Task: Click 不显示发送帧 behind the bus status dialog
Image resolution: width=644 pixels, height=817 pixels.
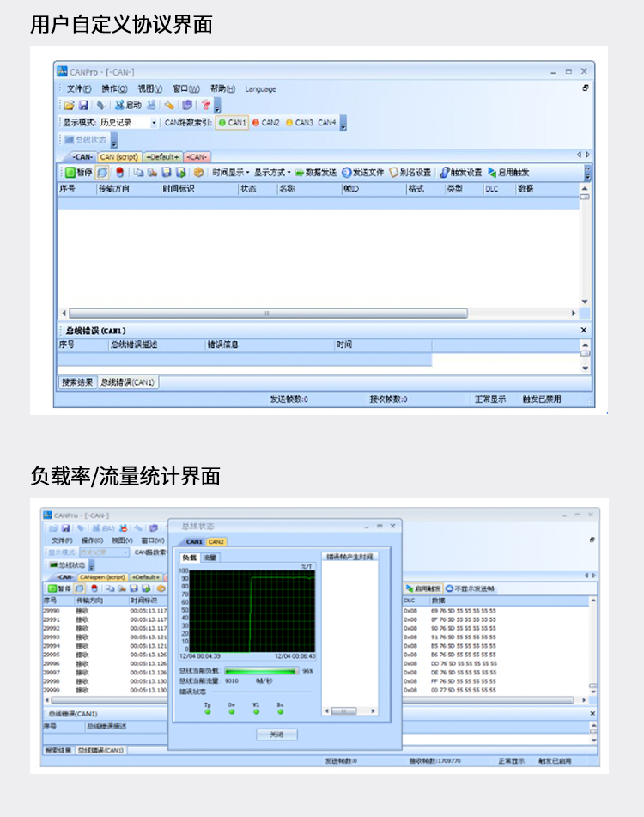Action: click(x=470, y=588)
